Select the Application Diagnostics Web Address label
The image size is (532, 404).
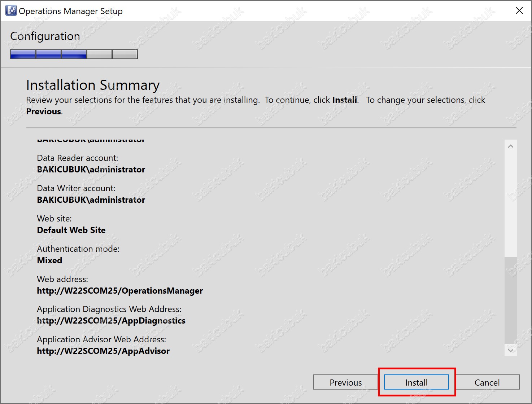109,309
